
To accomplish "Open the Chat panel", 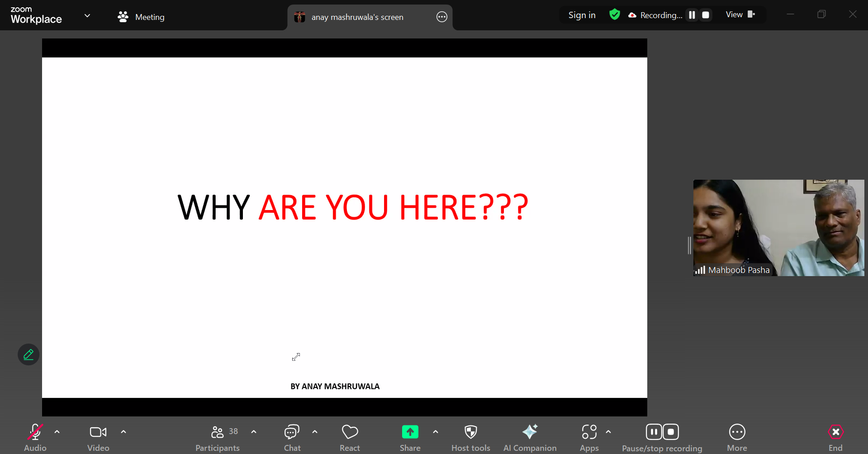I will (x=292, y=437).
